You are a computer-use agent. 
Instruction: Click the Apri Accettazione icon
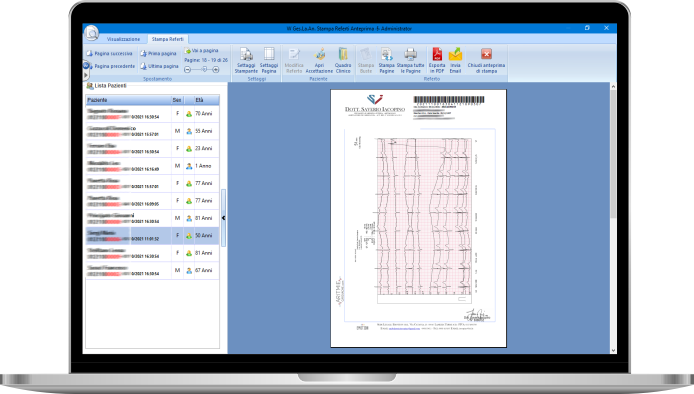319,60
